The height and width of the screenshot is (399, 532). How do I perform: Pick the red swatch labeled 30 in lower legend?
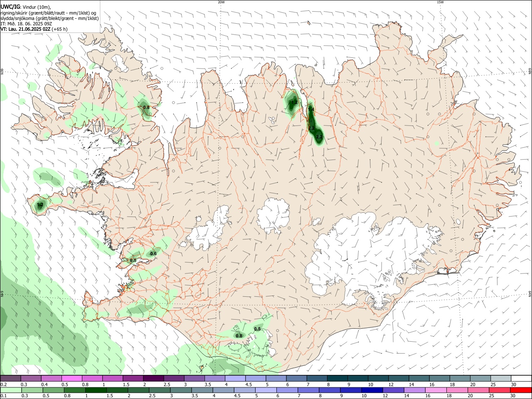click(x=521, y=390)
